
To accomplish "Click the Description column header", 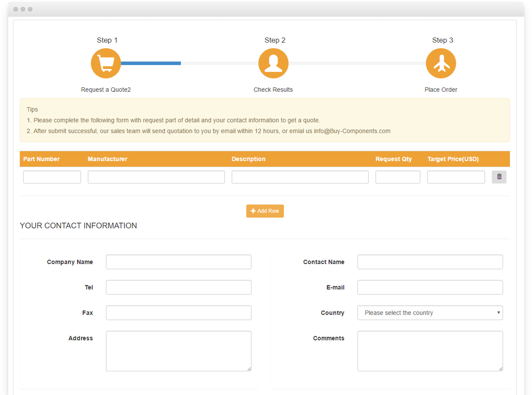I will (x=248, y=159).
